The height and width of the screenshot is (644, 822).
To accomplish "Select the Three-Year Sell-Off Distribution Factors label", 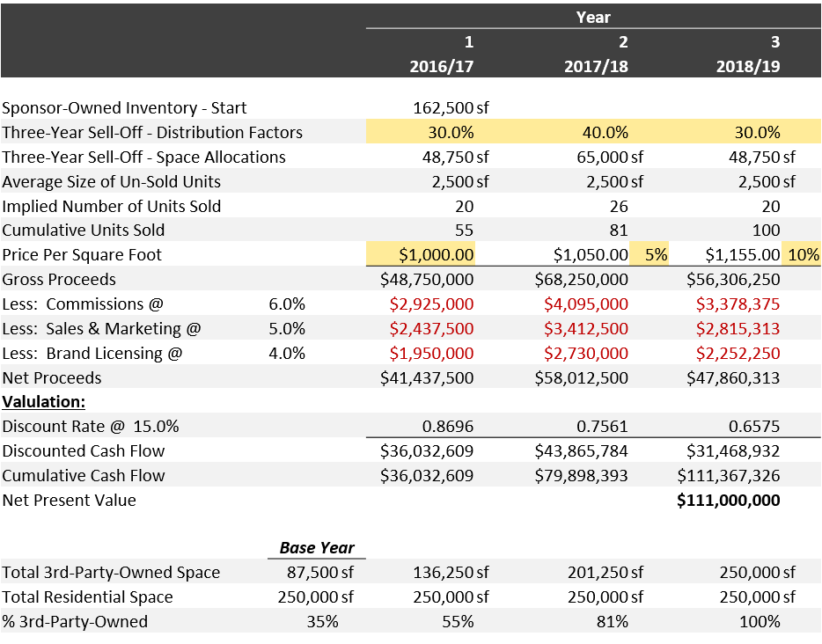I will [x=152, y=132].
